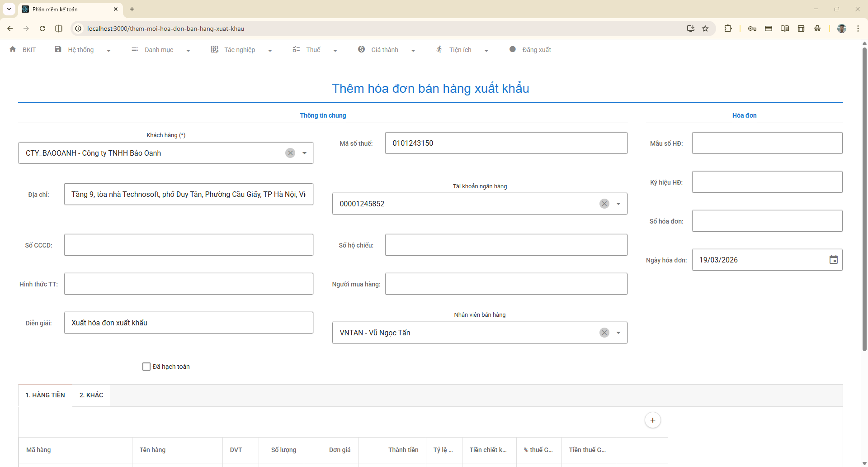Switch to the 2. KHÁC tab
The image size is (868, 467).
tap(91, 395)
